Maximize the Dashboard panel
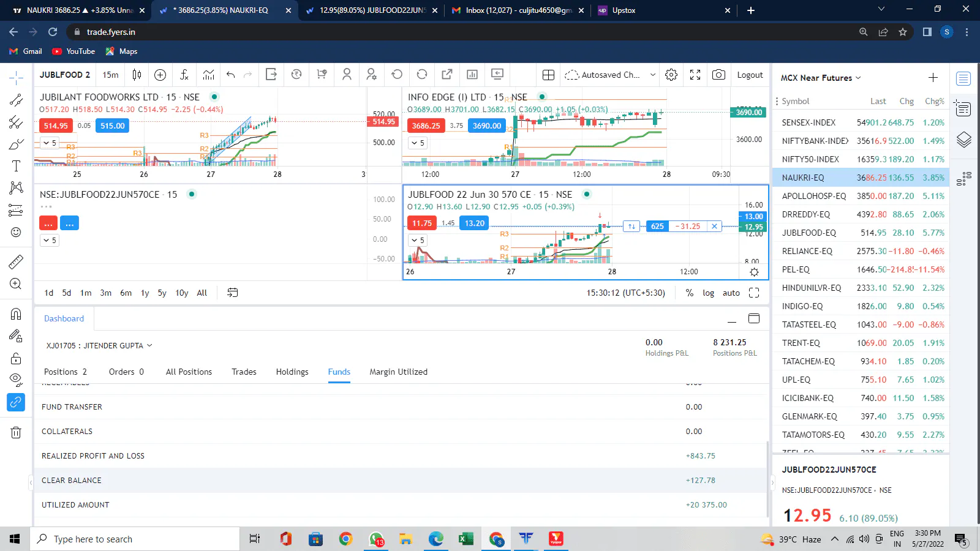The height and width of the screenshot is (551, 980). coord(754,318)
